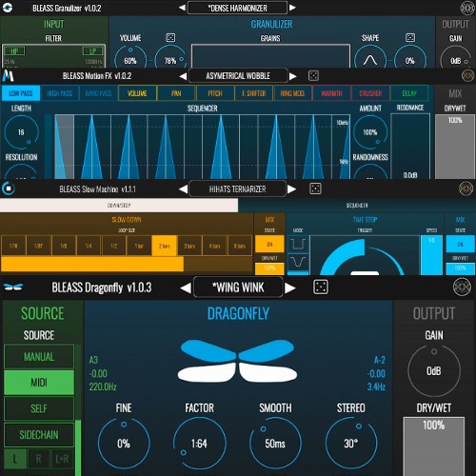Select rounded Time Stop mode shape
This screenshot has width=476, height=476.
click(x=298, y=262)
